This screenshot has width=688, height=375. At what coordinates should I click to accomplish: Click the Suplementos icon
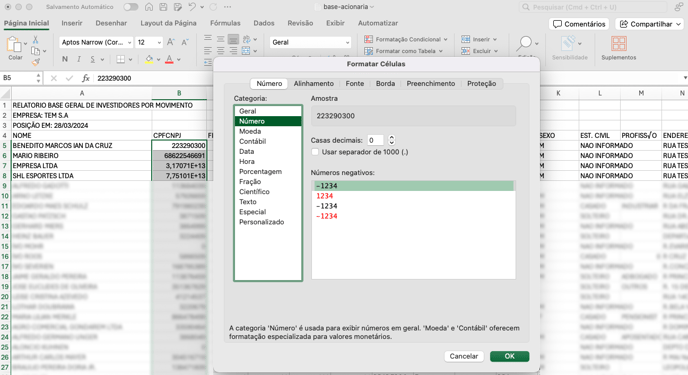619,43
